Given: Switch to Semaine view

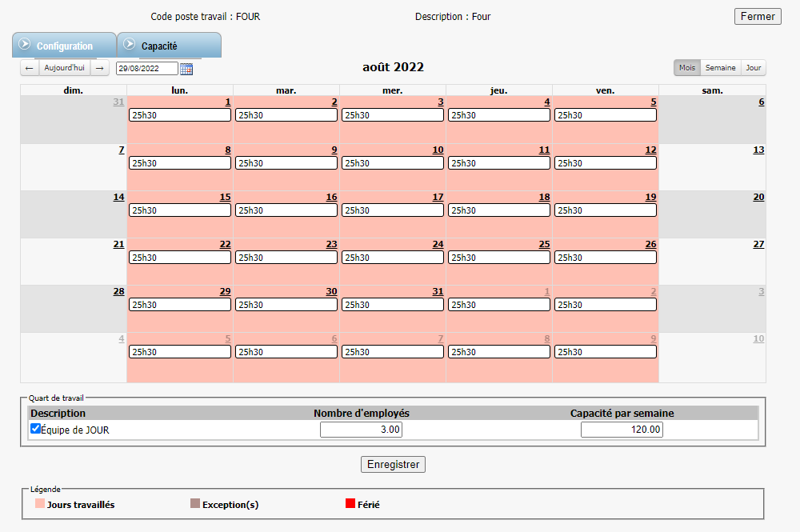Looking at the screenshot, I should [720, 68].
